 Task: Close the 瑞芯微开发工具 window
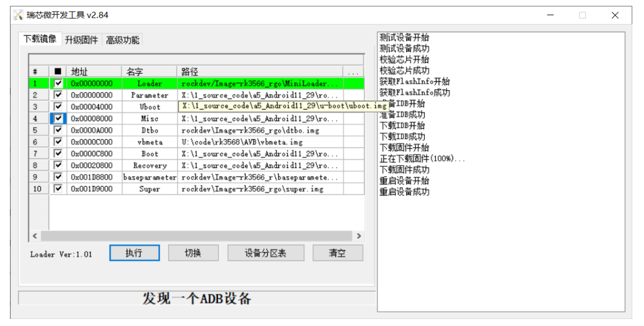[615, 15]
